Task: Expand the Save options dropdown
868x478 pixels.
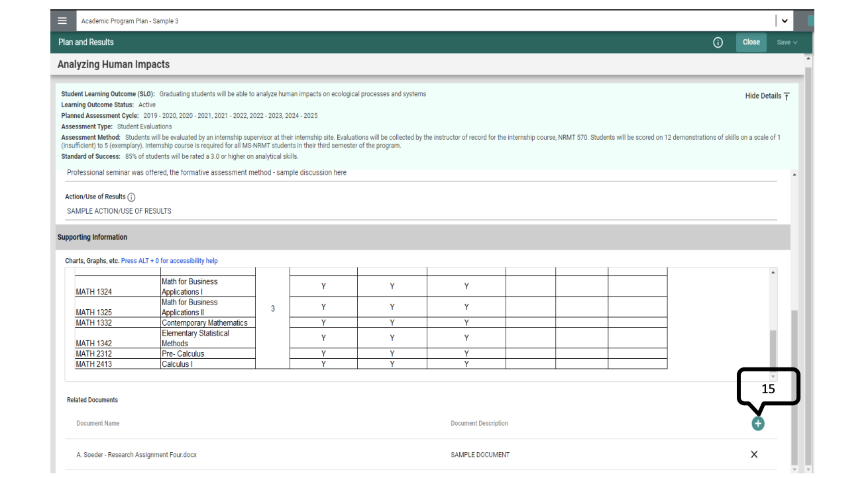Action: pos(787,42)
